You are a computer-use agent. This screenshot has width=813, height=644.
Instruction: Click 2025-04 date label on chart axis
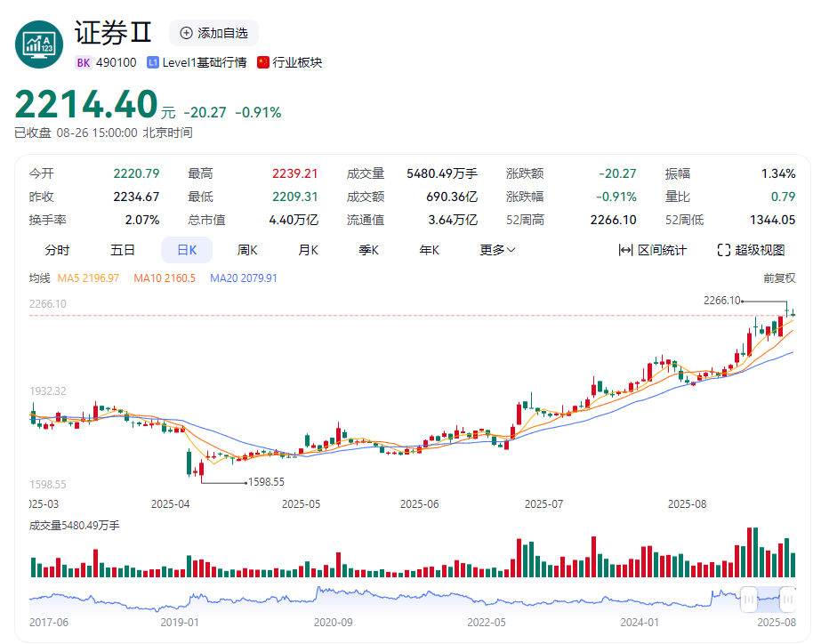click(x=170, y=504)
